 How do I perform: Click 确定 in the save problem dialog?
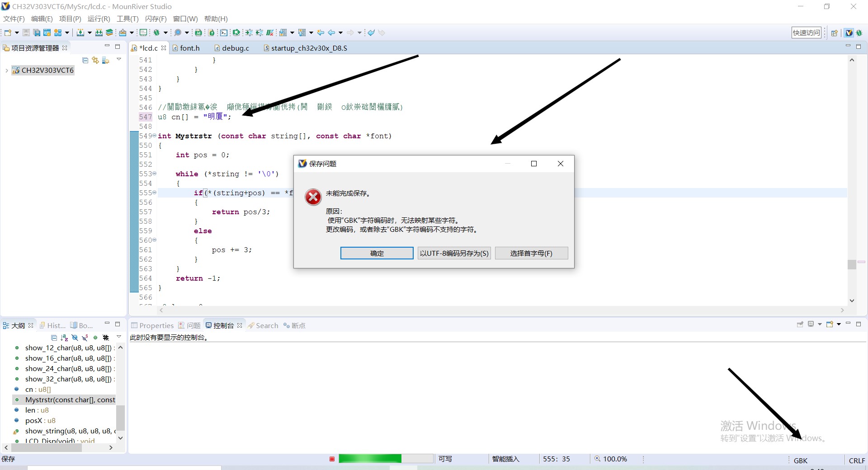[377, 253]
